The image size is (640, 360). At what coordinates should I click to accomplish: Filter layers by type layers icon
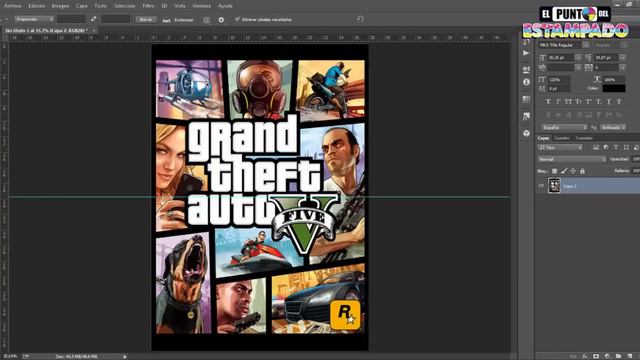pos(616,147)
